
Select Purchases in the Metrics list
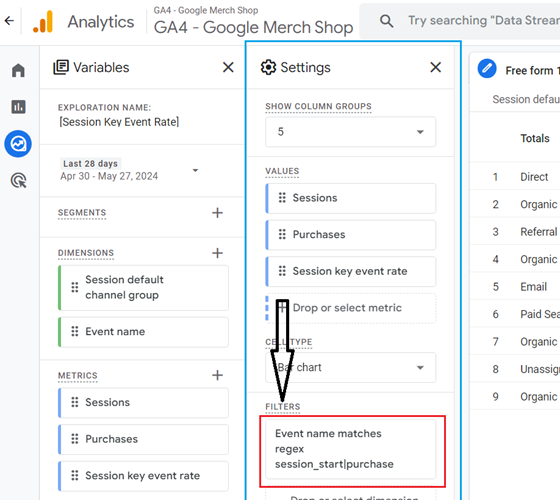click(x=143, y=439)
